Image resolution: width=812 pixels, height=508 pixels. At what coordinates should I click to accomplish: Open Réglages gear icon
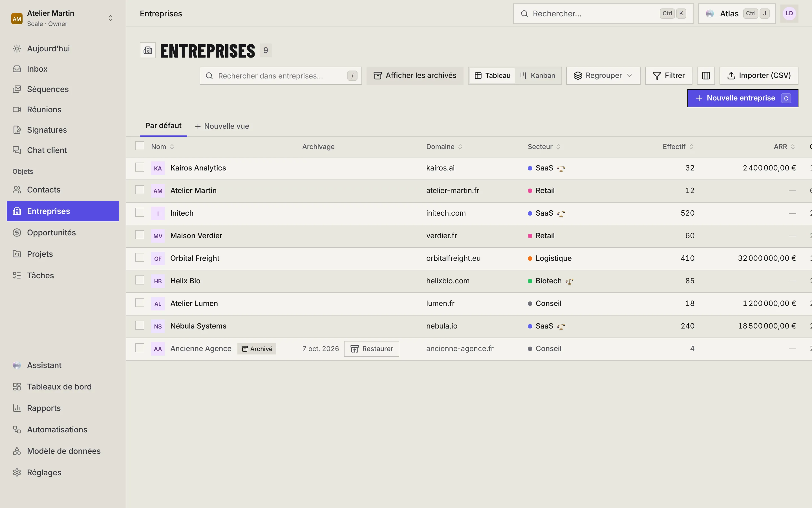point(17,472)
